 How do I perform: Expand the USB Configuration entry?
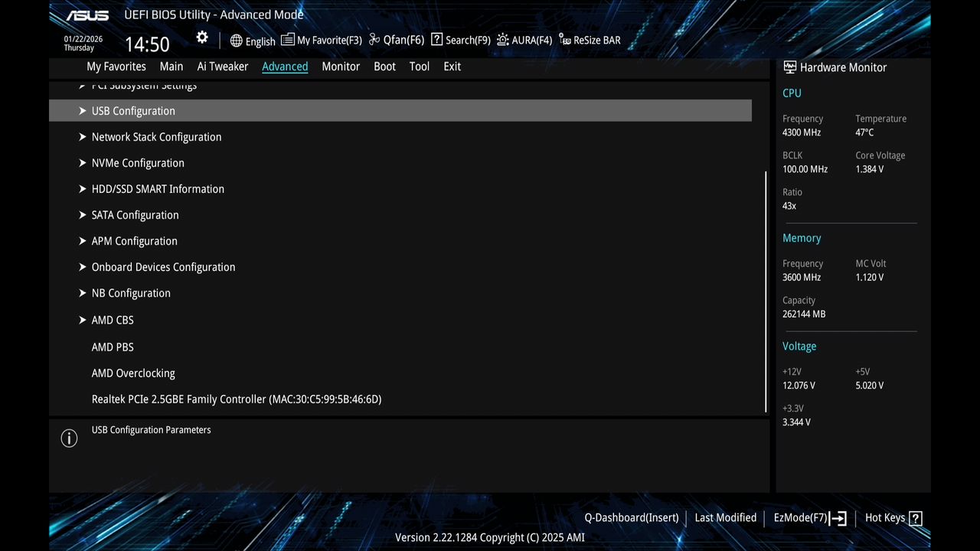(133, 110)
